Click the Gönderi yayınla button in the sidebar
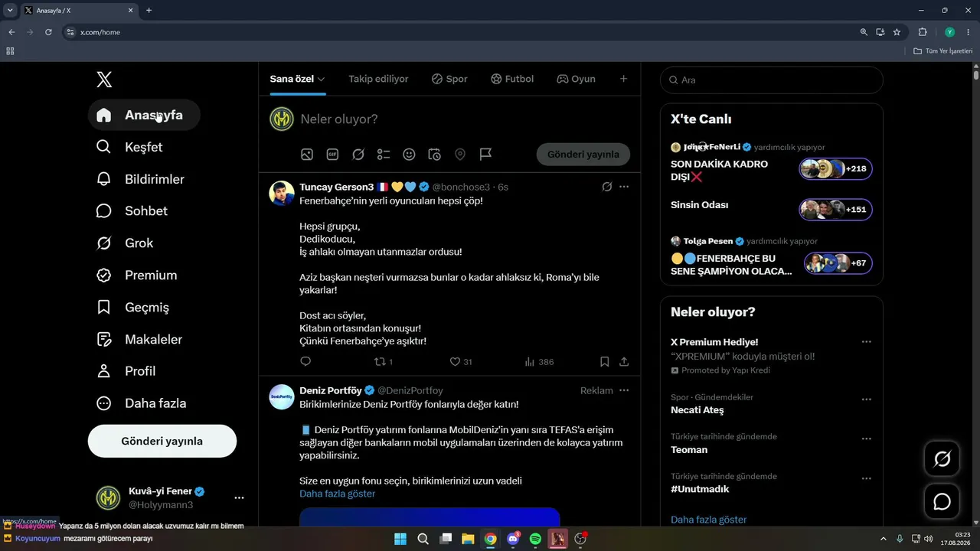980x551 pixels. (162, 442)
